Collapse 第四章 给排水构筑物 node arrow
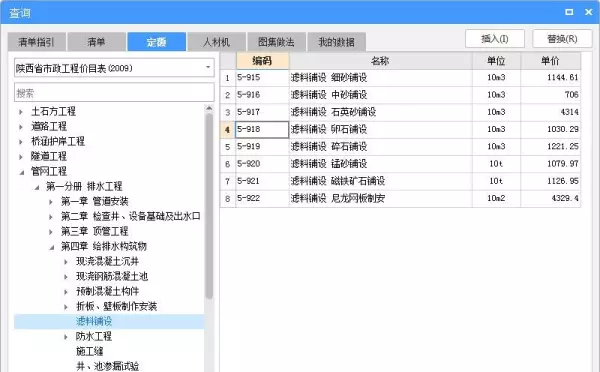Image resolution: width=600 pixels, height=372 pixels. pyautogui.click(x=52, y=247)
